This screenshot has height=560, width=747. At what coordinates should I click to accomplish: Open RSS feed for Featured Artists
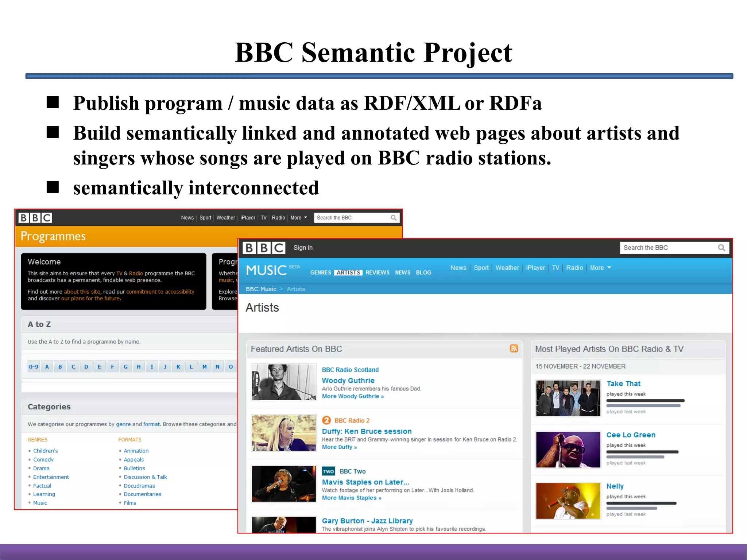pos(514,349)
